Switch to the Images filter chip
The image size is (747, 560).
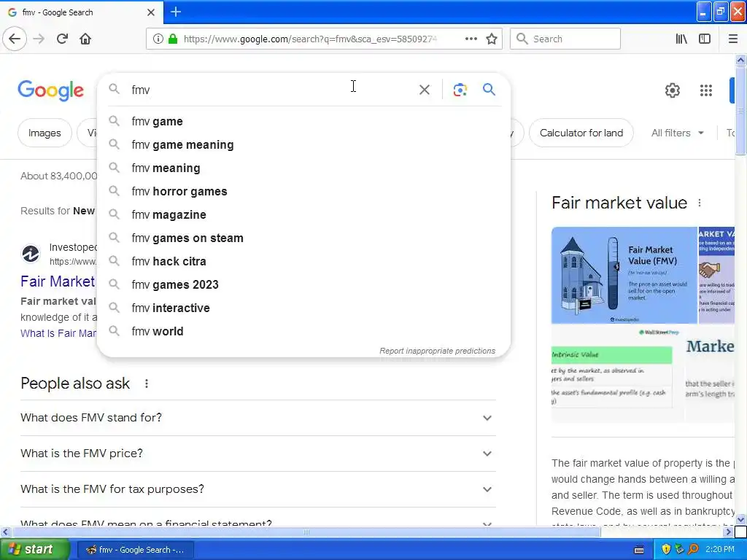[44, 133]
